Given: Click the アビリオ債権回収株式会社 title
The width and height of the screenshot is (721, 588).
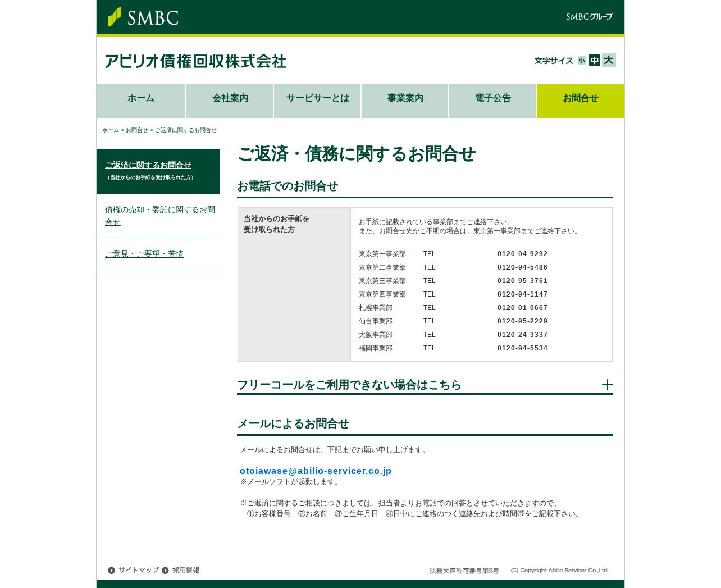Looking at the screenshot, I should 195,61.
